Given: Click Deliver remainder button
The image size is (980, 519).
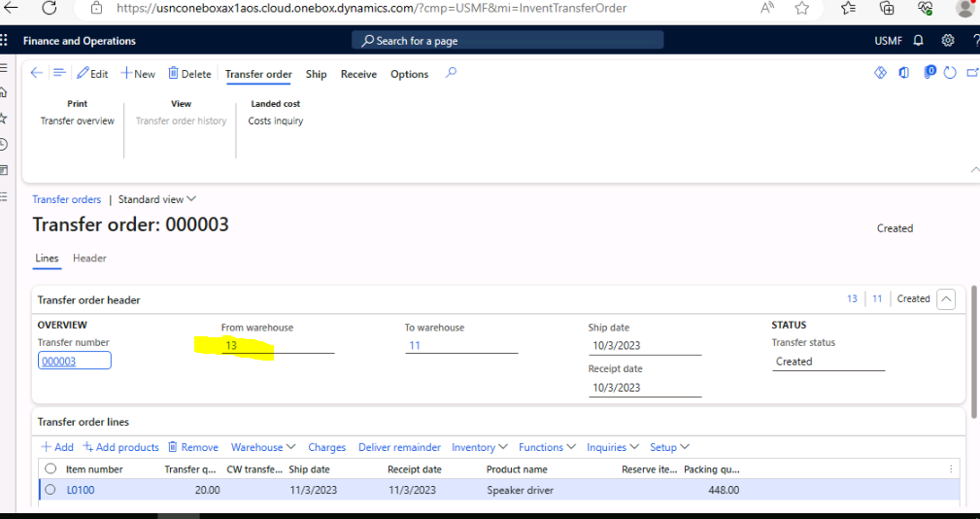Looking at the screenshot, I should tap(399, 447).
